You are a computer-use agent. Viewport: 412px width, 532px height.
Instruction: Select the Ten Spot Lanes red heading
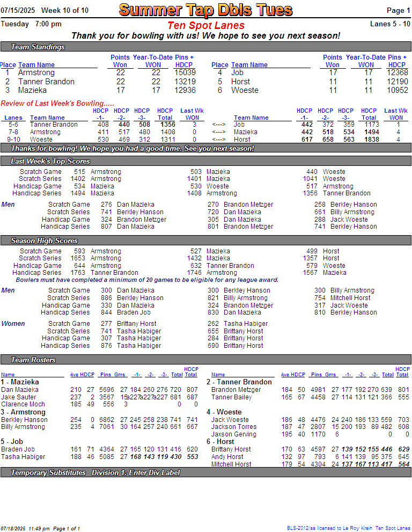[205, 25]
